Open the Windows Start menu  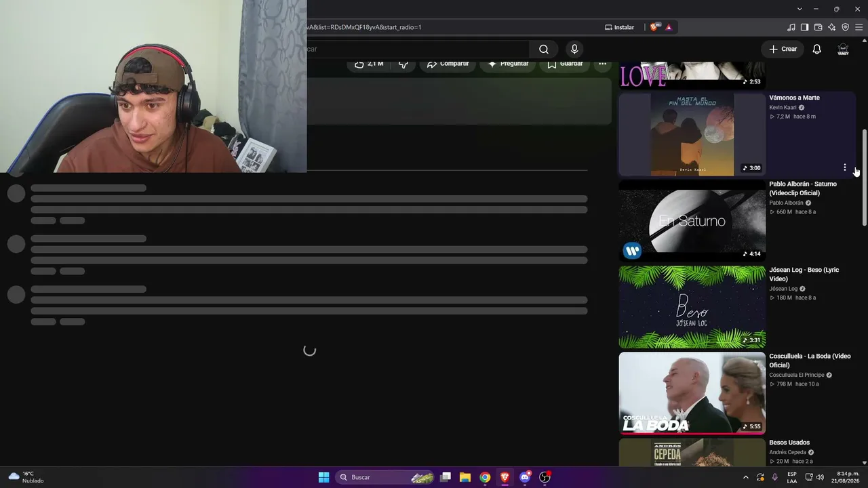click(x=324, y=477)
